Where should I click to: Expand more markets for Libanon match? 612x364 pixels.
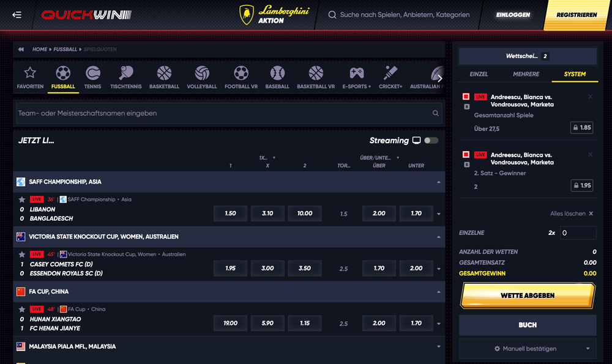click(439, 214)
